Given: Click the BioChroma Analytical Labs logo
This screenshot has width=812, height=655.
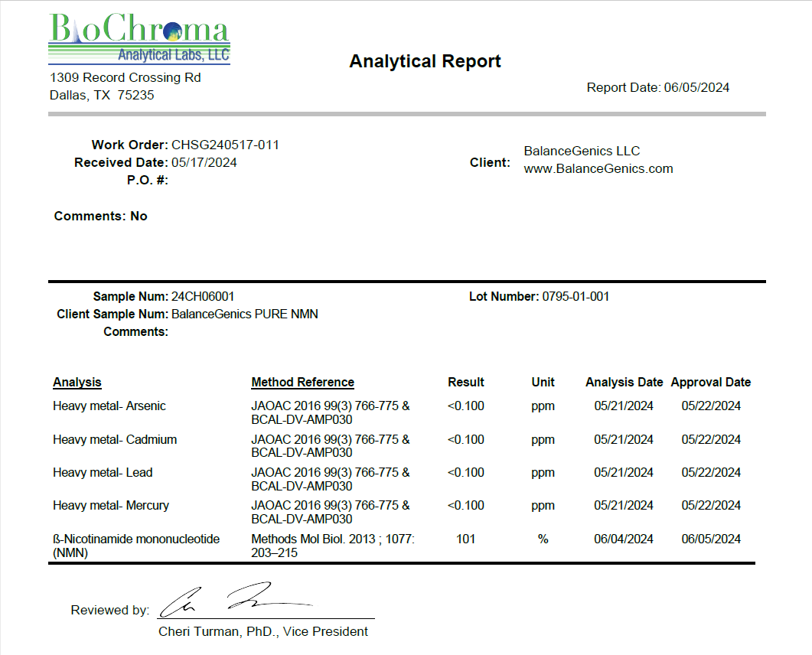Looking at the screenshot, I should tap(139, 40).
